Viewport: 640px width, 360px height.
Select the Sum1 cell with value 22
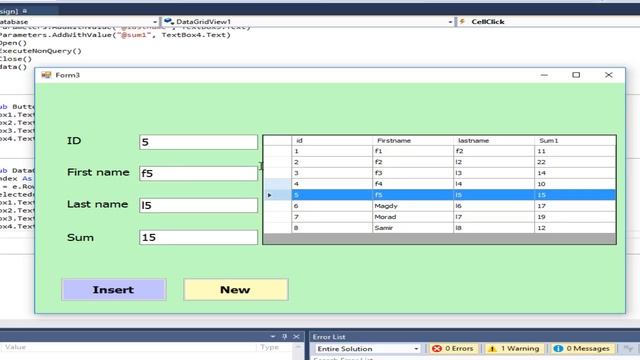click(x=575, y=162)
